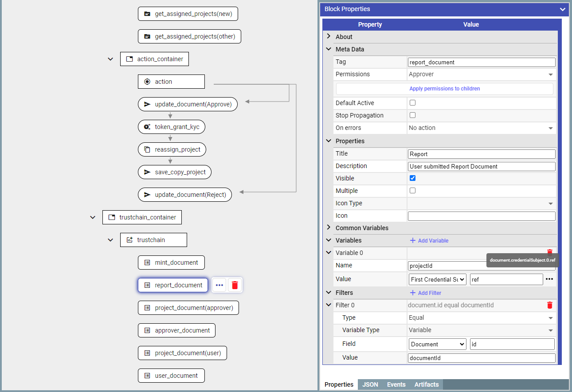Click Apply permissions to children button
572x392 pixels.
click(444, 89)
